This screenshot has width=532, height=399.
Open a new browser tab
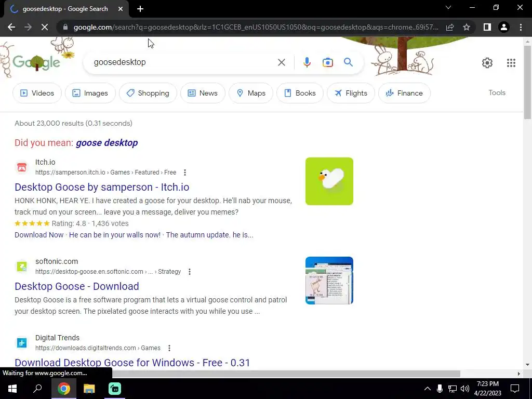(x=140, y=9)
